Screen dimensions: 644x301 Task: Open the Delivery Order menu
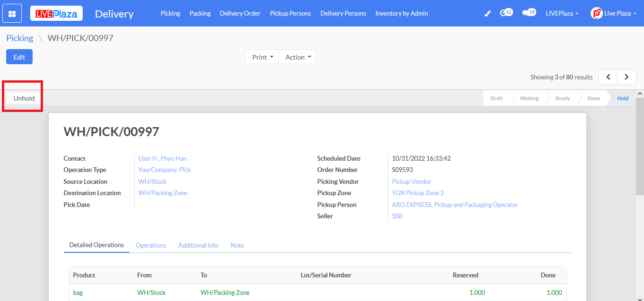click(x=240, y=13)
